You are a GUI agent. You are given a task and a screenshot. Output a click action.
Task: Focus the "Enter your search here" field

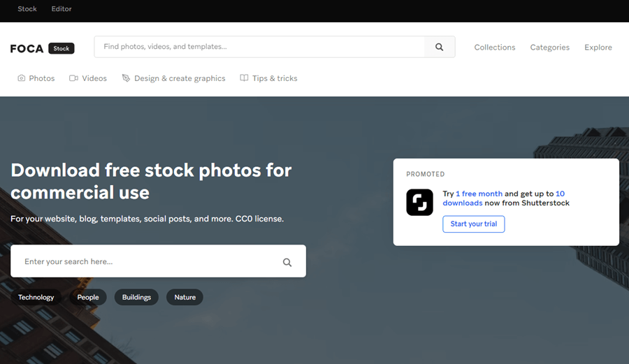(x=147, y=261)
